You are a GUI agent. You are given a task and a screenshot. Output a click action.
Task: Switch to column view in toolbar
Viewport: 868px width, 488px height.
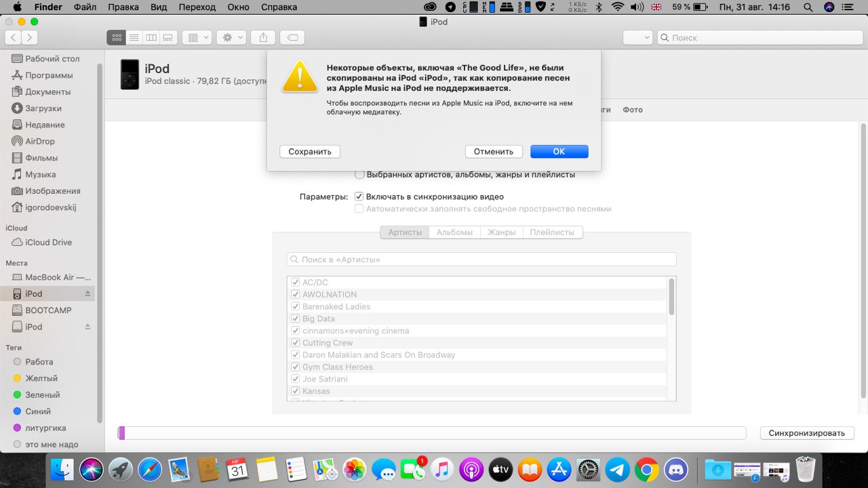click(151, 38)
